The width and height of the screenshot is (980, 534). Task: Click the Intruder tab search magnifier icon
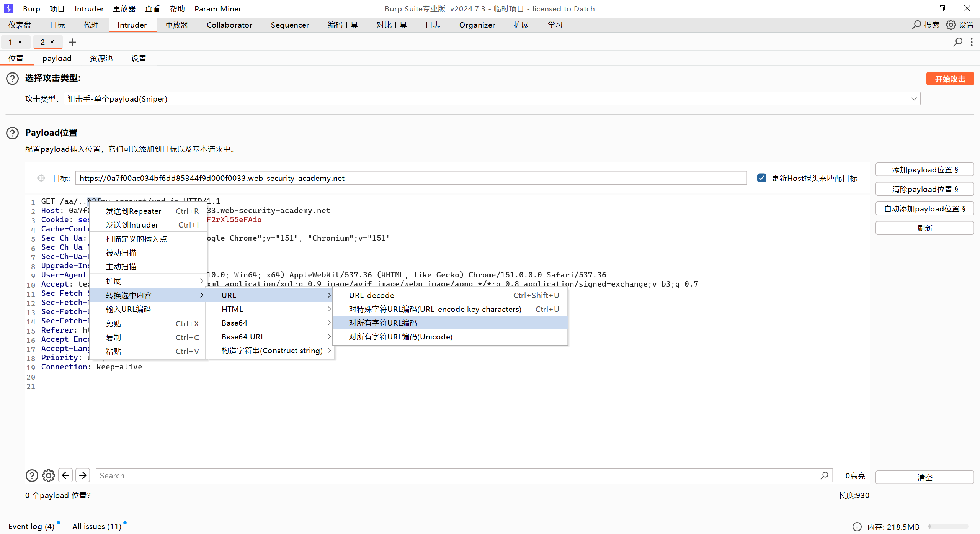tap(958, 42)
